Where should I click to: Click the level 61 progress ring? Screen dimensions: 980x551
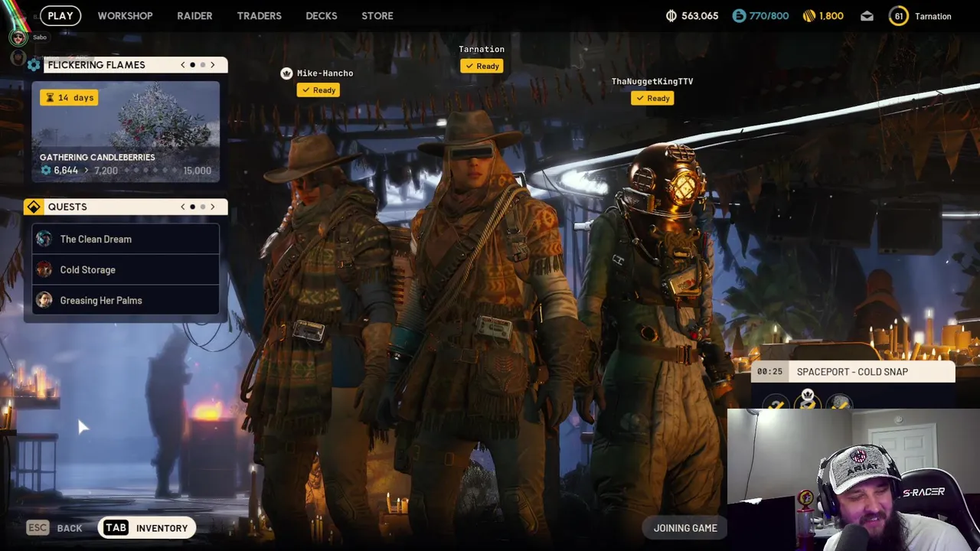[899, 16]
